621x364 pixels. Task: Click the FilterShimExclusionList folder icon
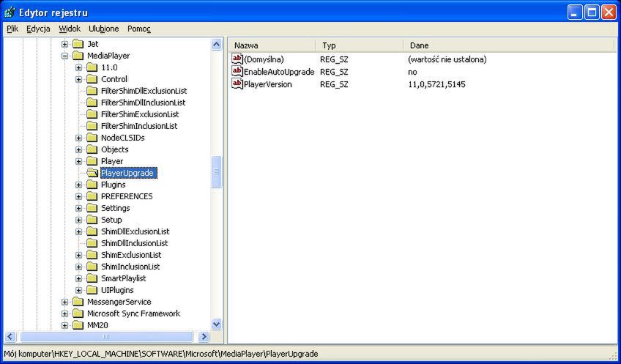point(92,114)
